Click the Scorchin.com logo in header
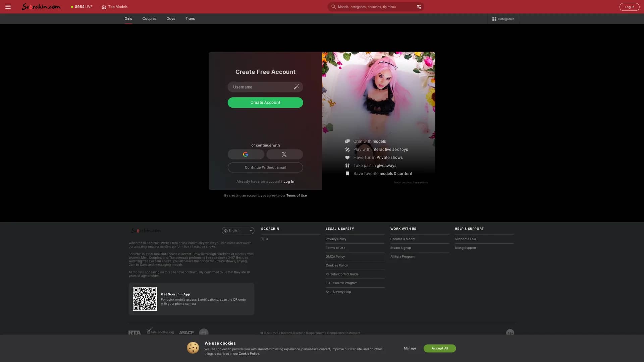The width and height of the screenshot is (644, 362). click(41, 7)
